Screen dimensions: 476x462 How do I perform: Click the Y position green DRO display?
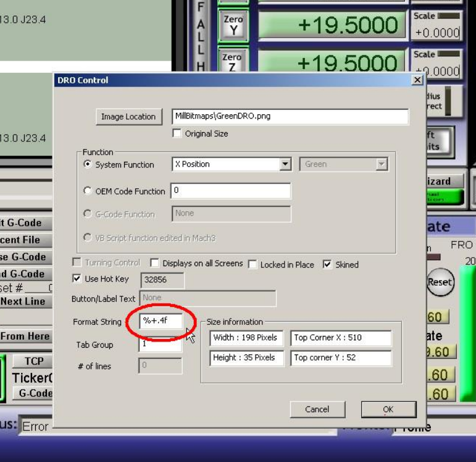pyautogui.click(x=332, y=25)
